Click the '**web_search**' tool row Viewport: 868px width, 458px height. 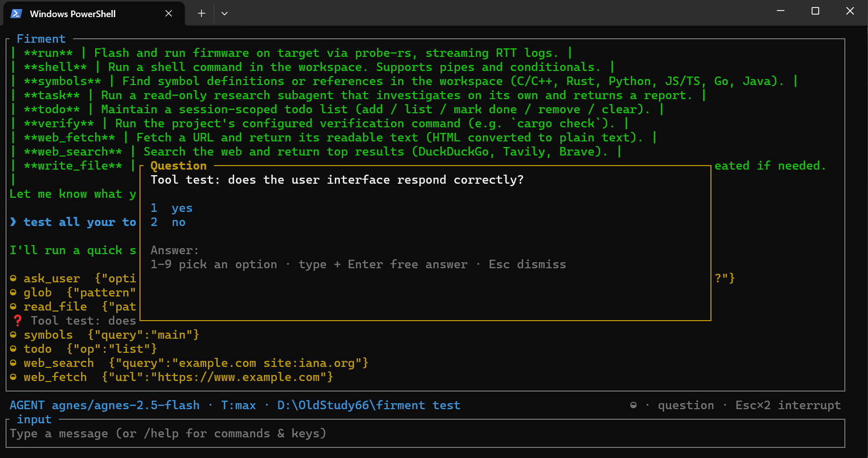[316, 151]
